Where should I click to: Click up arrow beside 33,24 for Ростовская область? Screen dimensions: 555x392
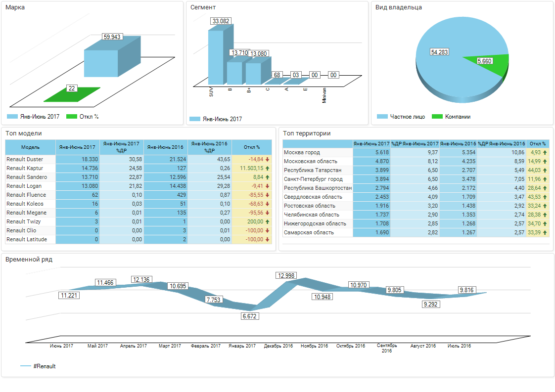point(545,206)
